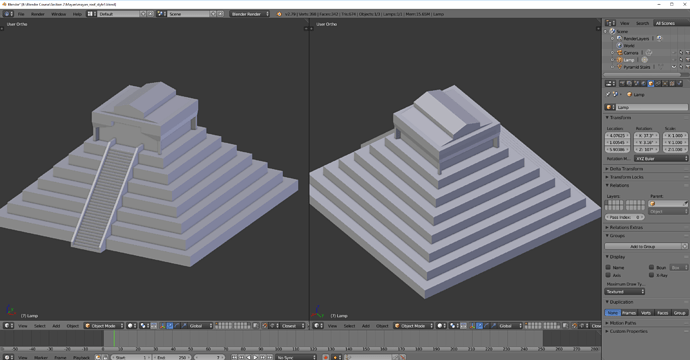The image size is (690, 360).
Task: Open Render properties tab icon
Action: [622, 83]
